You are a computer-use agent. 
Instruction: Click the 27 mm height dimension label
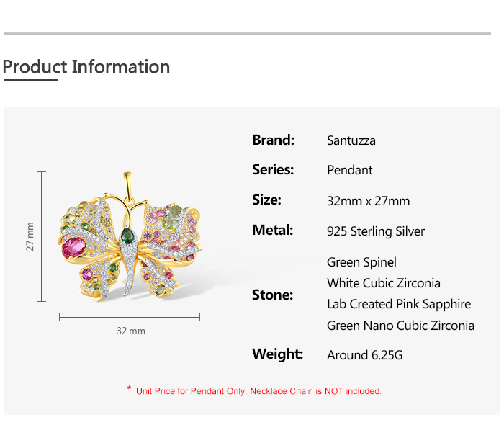[30, 236]
